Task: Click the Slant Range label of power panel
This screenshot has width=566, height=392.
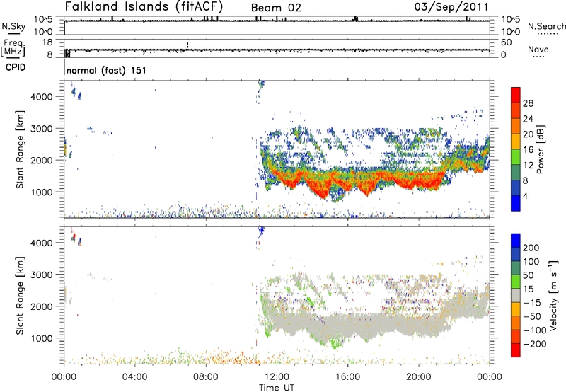Action: 20,149
